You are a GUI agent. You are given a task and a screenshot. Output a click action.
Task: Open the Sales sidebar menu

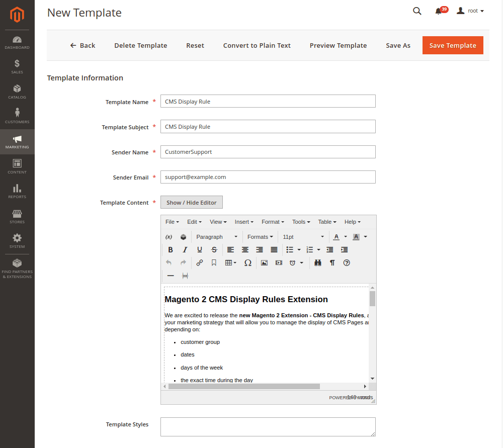(17, 67)
